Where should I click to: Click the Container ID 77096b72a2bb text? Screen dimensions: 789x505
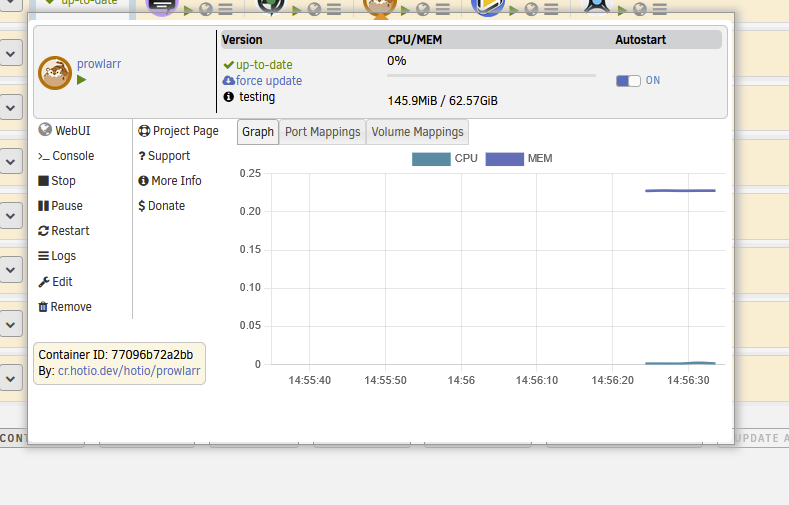(x=116, y=355)
